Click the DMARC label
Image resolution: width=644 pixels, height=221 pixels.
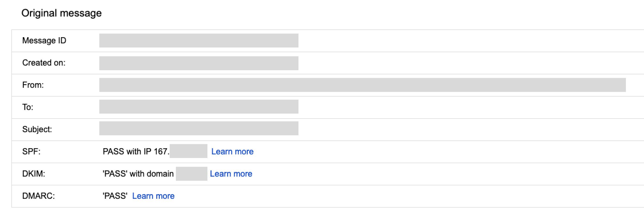click(x=39, y=196)
